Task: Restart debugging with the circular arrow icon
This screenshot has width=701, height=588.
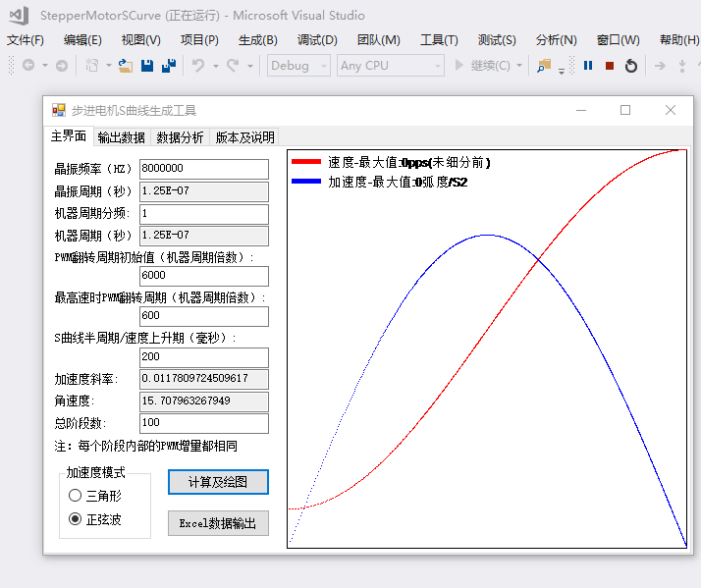Action: click(x=631, y=66)
